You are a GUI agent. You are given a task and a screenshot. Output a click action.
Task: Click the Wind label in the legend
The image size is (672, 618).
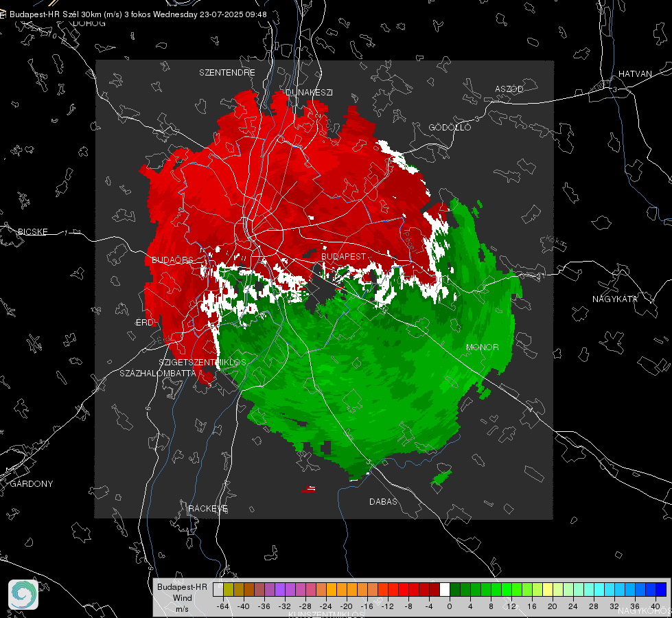[182, 597]
